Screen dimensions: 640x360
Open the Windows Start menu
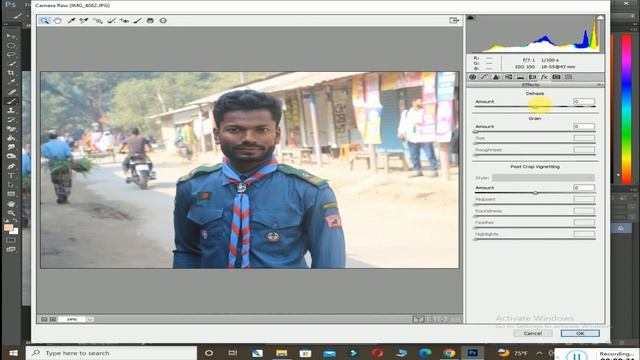point(13,353)
